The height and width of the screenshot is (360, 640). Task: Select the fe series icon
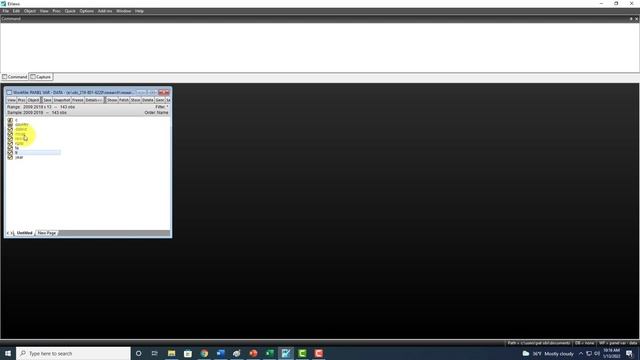tap(10, 148)
